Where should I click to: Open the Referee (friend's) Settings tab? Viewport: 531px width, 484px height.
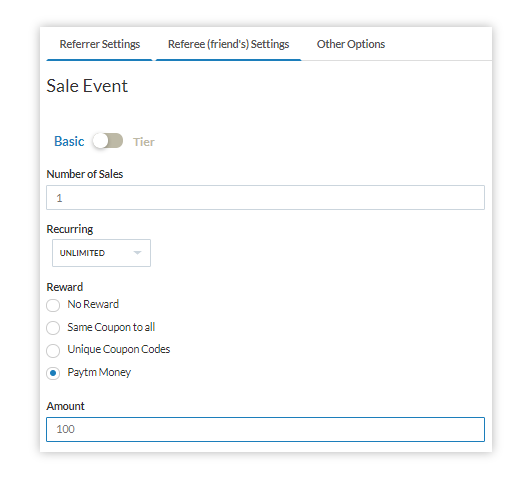(x=228, y=44)
